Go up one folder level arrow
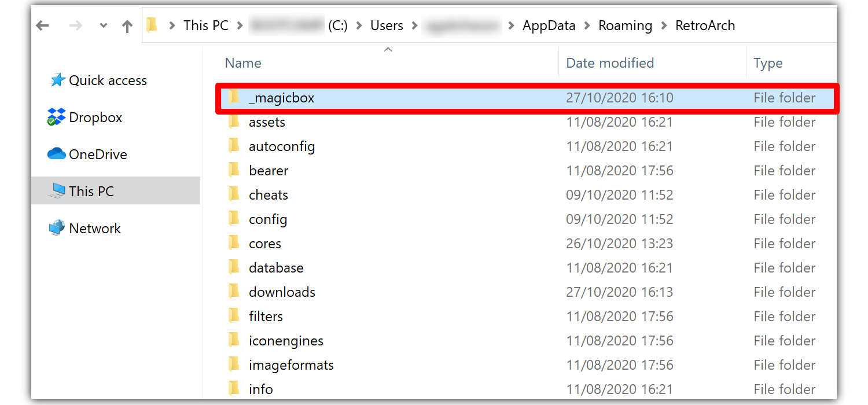 (128, 26)
